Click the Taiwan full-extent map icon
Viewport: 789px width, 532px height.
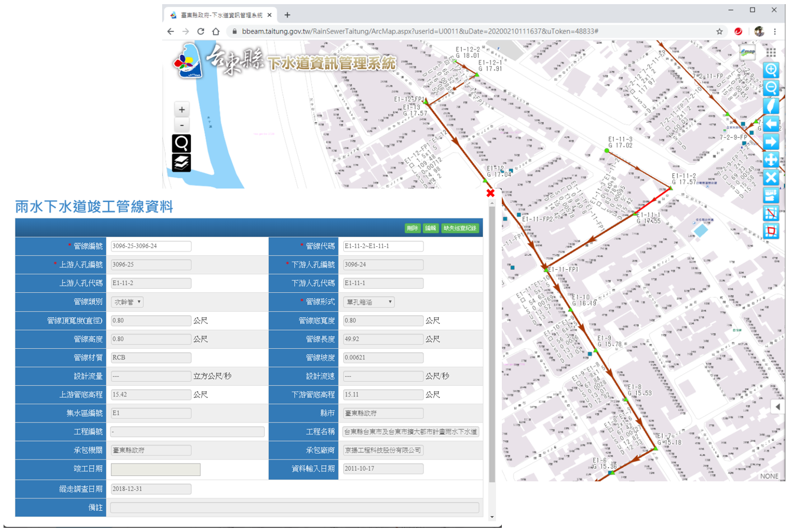coord(771,106)
